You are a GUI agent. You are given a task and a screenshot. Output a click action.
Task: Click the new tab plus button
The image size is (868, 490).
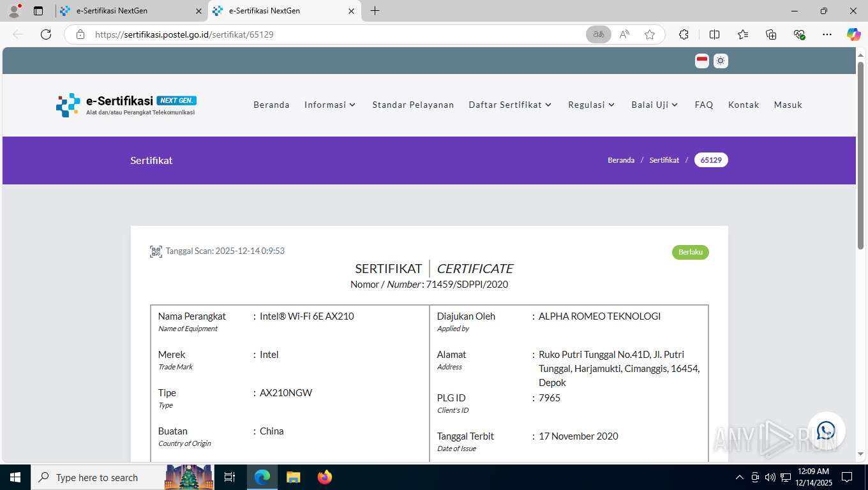coord(375,11)
